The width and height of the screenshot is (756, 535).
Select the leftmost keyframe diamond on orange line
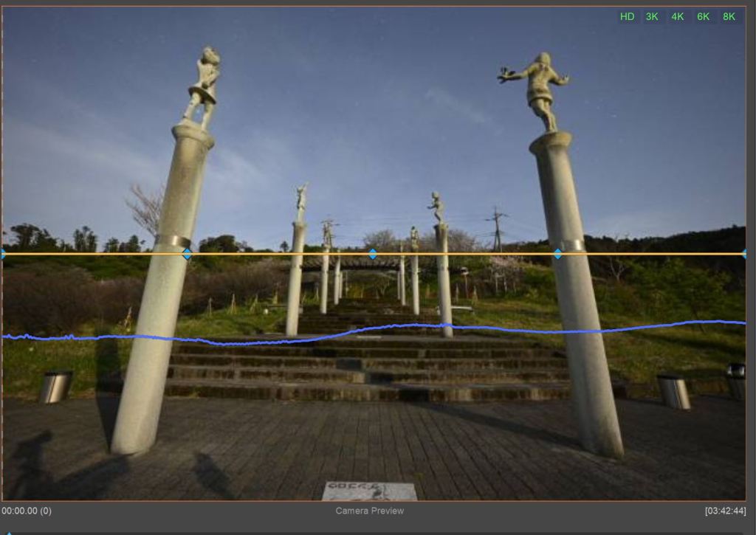(x=3, y=254)
